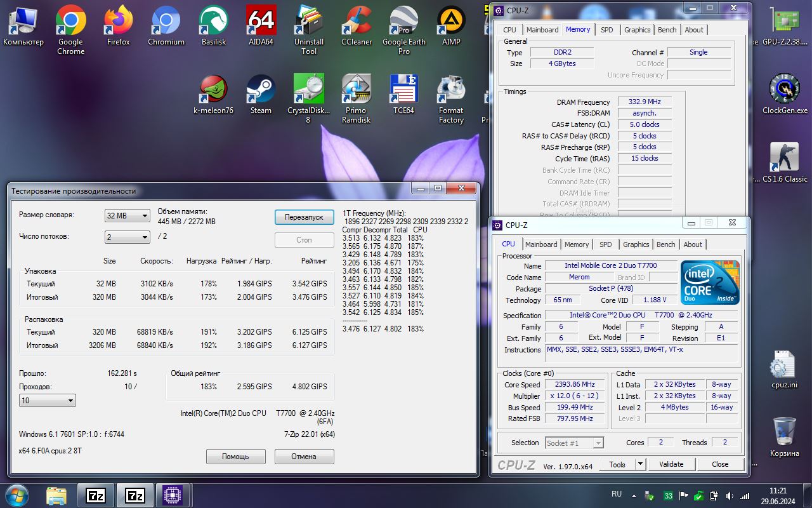The image size is (812, 508).
Task: Click the Помощь button
Action: coord(235,457)
